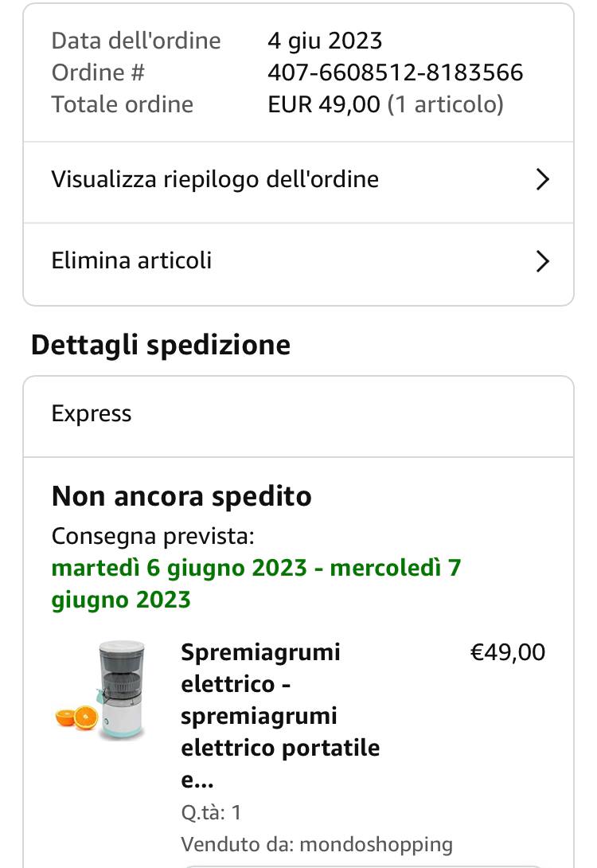Click the Totale ordine label
This screenshot has height=868, width=597.
tap(123, 104)
